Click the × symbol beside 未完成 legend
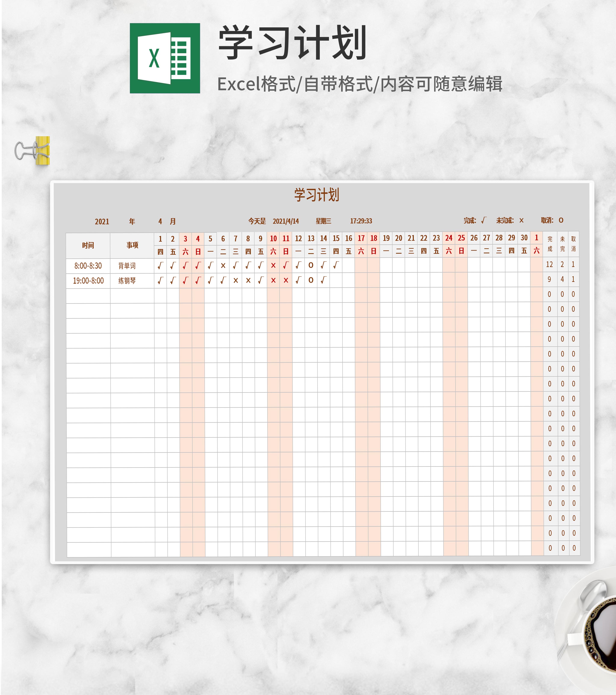 [521, 220]
